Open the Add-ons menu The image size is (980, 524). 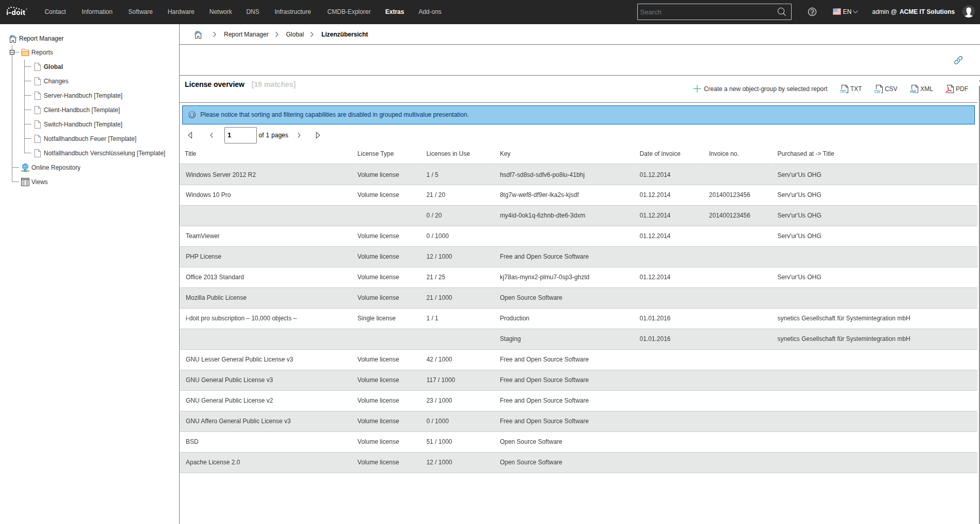[430, 12]
